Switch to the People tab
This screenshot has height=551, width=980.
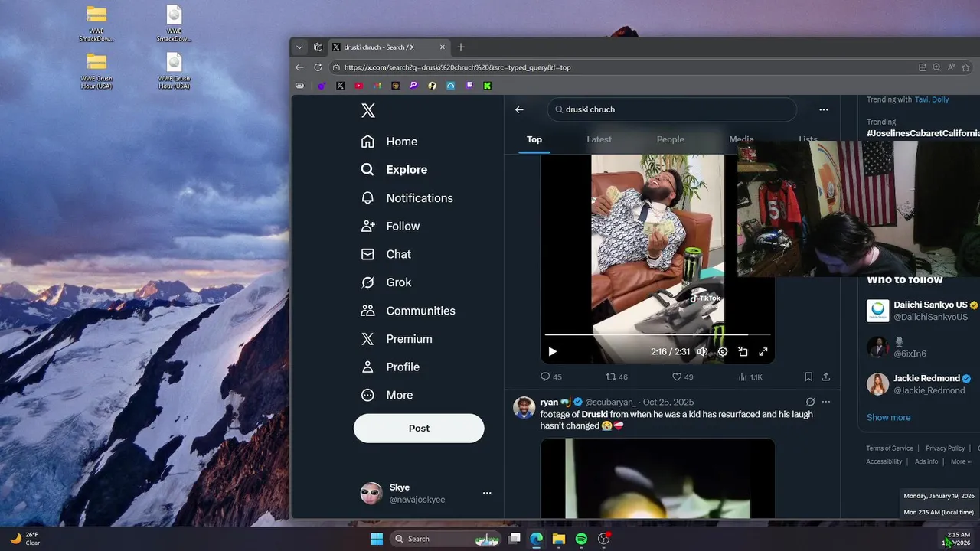(x=671, y=139)
